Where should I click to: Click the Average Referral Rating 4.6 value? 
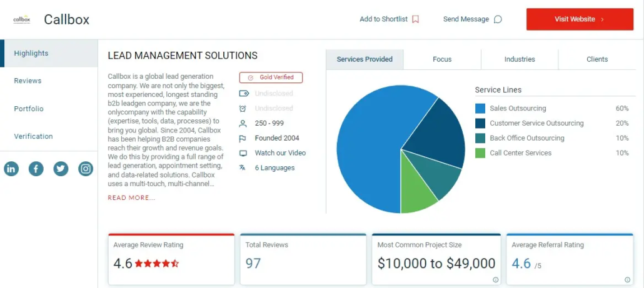click(x=521, y=264)
